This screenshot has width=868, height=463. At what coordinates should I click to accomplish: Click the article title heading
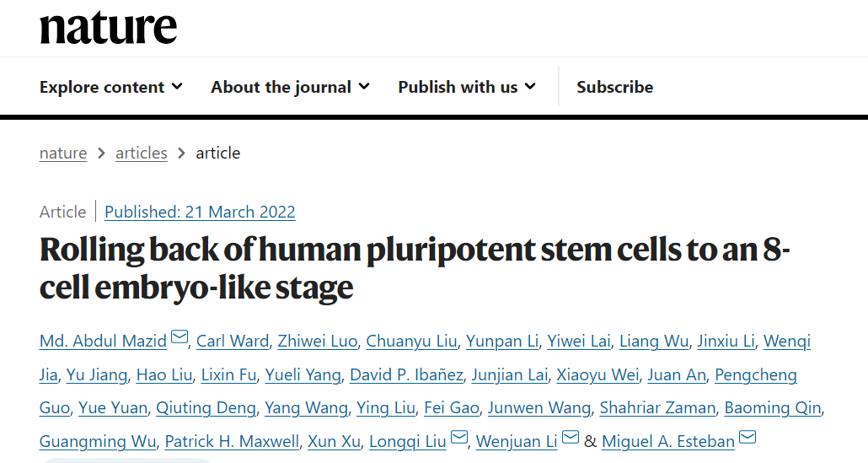[415, 268]
